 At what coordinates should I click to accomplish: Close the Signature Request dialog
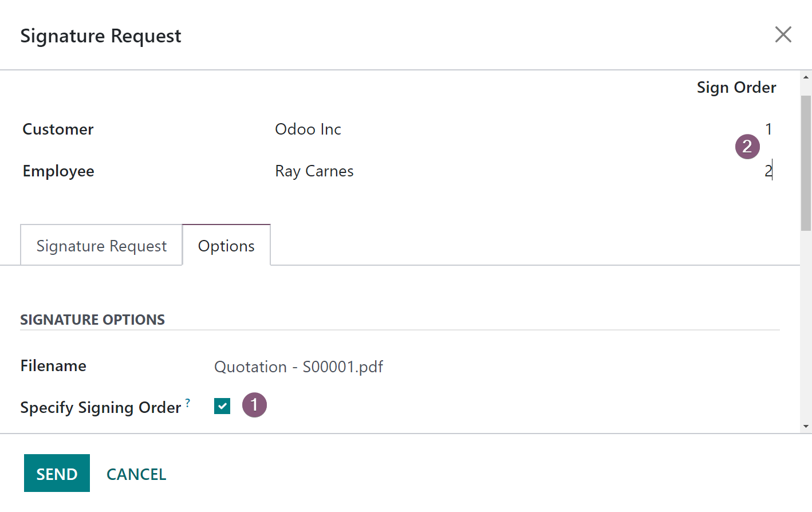(x=783, y=34)
